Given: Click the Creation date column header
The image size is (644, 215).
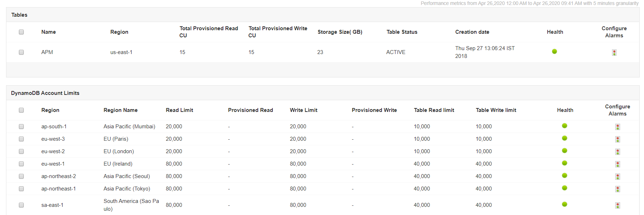Looking at the screenshot, I should [x=472, y=32].
